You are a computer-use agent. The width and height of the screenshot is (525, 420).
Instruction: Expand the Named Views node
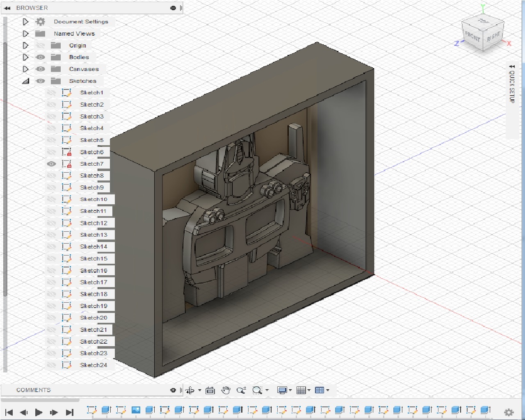25,34
